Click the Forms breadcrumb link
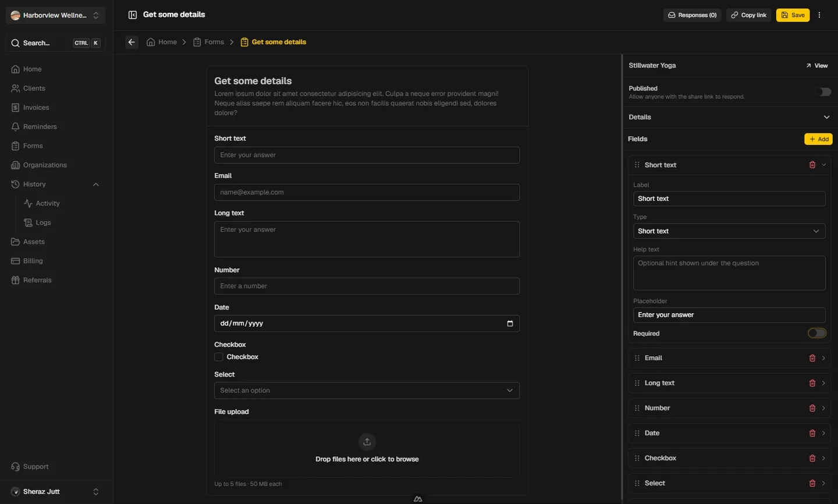 pyautogui.click(x=208, y=42)
